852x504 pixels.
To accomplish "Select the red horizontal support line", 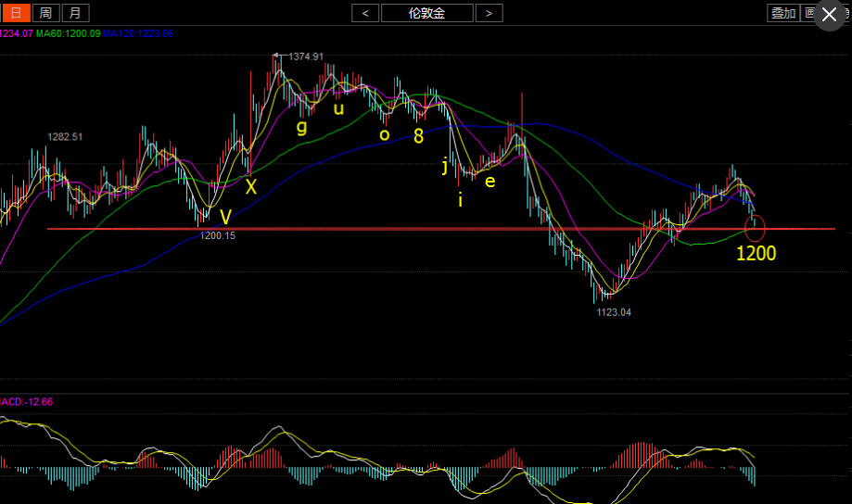I will 371,228.
